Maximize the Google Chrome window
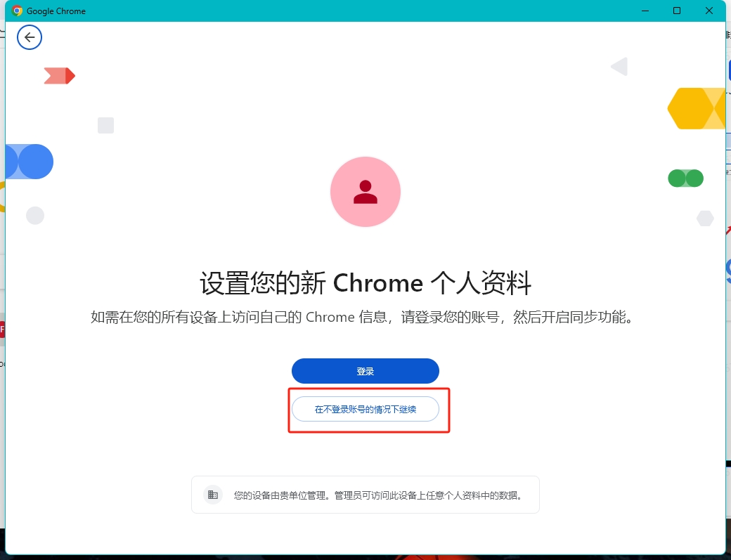 pos(677,11)
